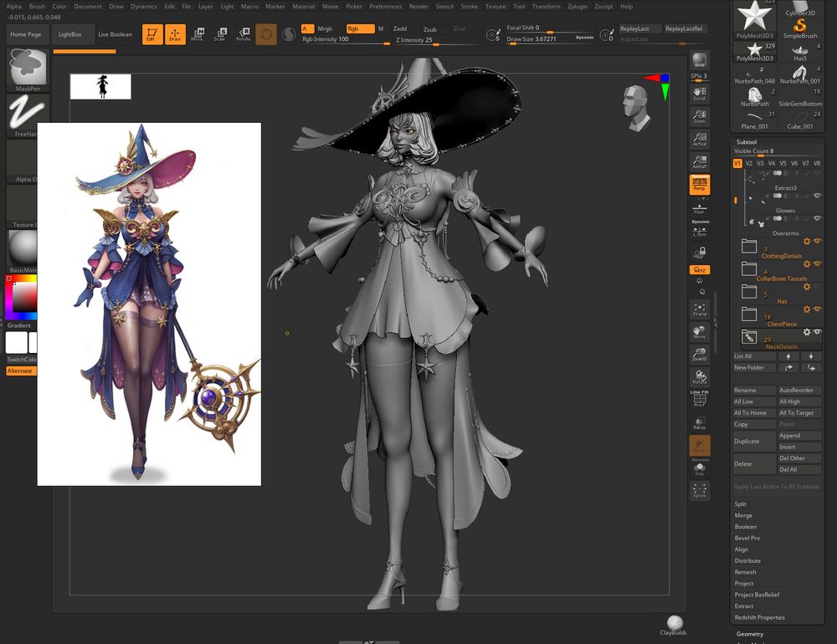Select the Move transform icon in top toolbar
Screen dimensions: 837x644
(x=198, y=34)
